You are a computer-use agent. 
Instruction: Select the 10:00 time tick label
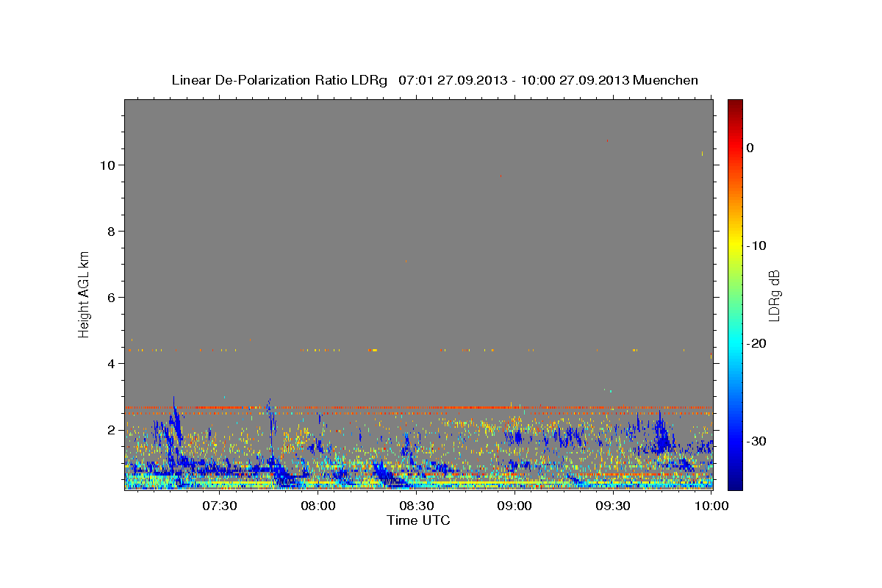pos(711,506)
